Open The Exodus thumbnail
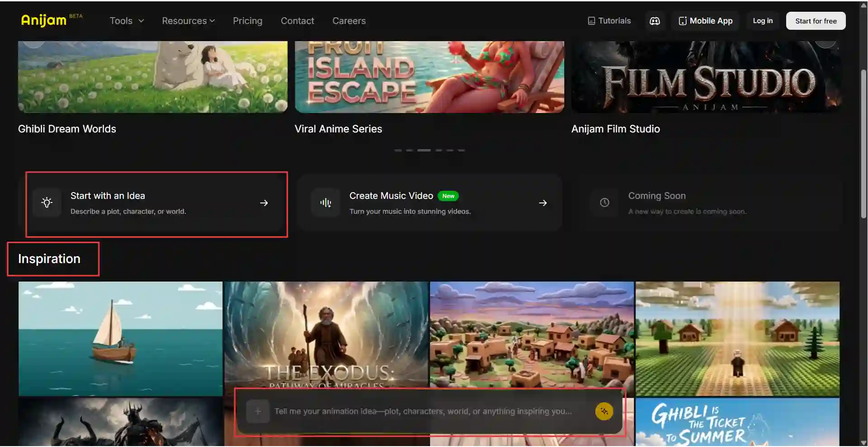Viewport: 868px width, 447px height. (x=326, y=334)
